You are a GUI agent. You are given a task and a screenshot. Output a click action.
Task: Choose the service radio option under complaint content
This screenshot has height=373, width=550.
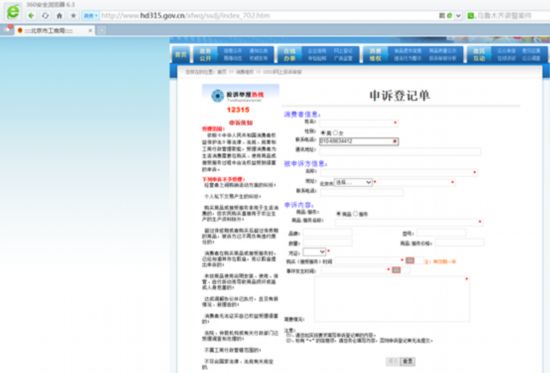(x=356, y=213)
